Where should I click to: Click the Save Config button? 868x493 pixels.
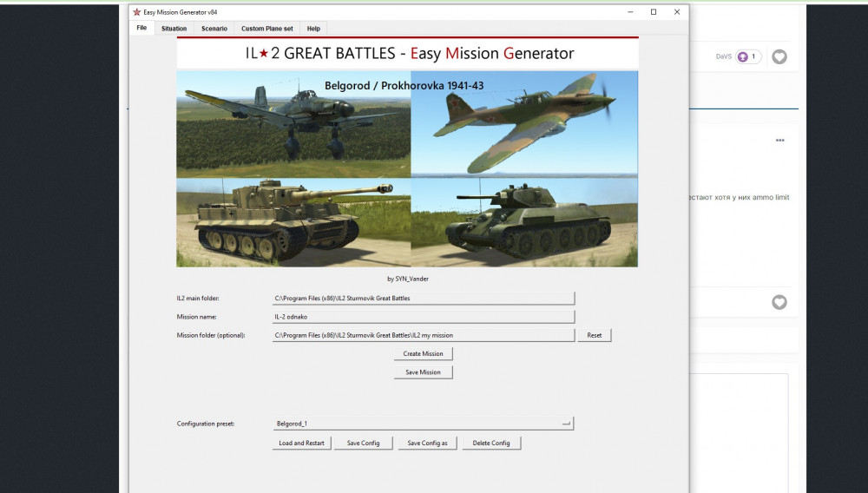(363, 444)
